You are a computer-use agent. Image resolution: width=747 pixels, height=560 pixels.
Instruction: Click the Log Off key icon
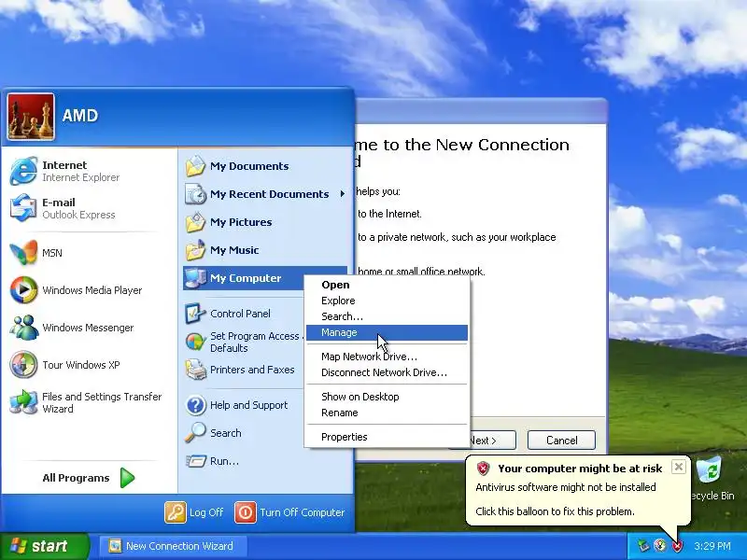pyautogui.click(x=175, y=512)
